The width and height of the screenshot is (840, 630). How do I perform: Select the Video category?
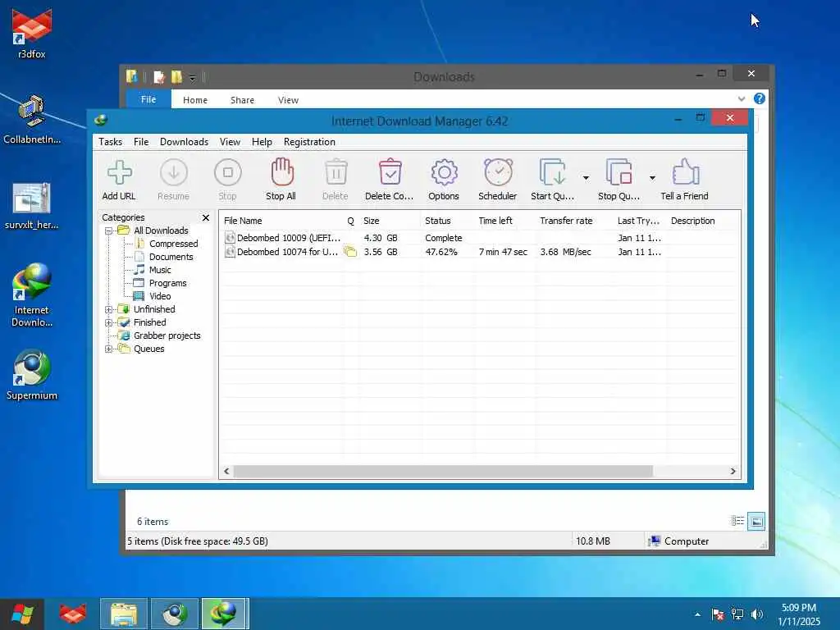click(160, 296)
